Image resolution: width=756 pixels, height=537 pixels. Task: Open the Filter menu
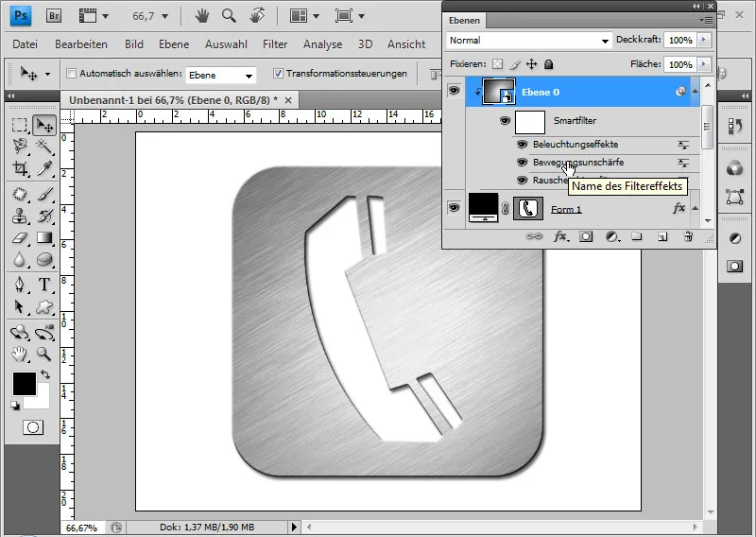tap(275, 44)
